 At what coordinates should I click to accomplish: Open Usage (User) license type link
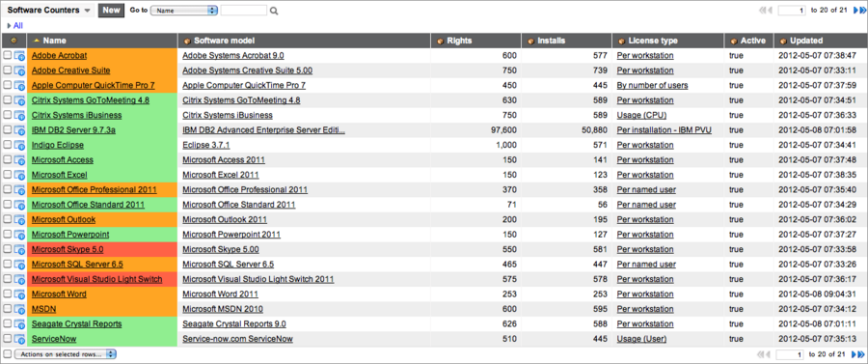[642, 339]
